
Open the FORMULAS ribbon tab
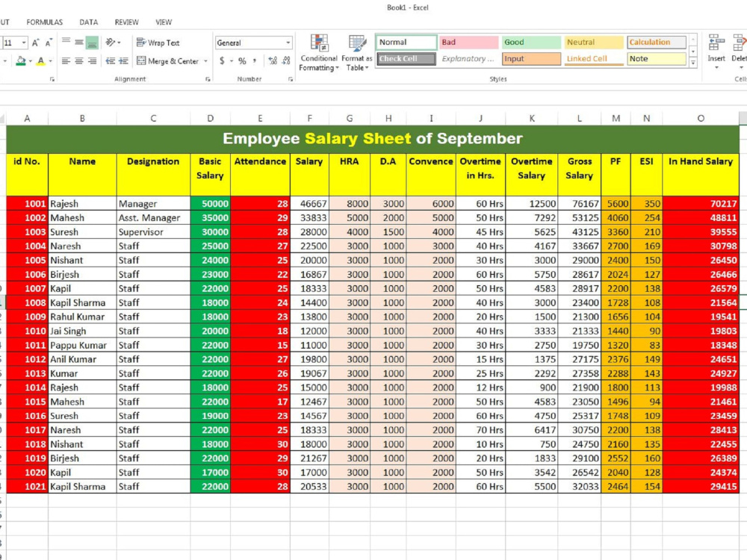(44, 22)
